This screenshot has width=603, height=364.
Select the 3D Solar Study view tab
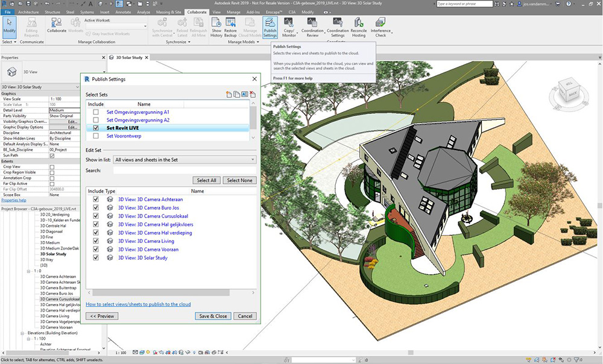point(129,57)
